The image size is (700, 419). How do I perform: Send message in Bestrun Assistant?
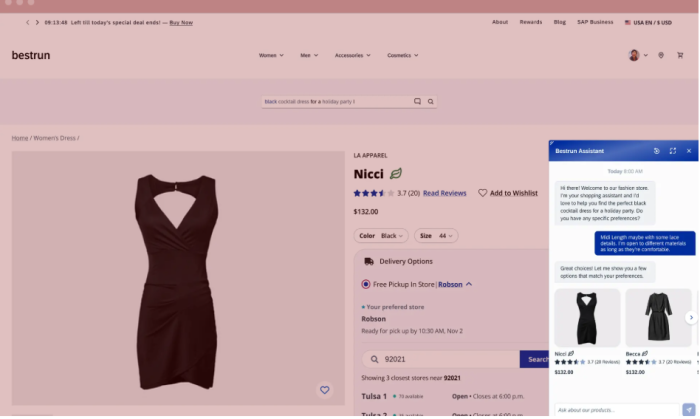point(689,410)
